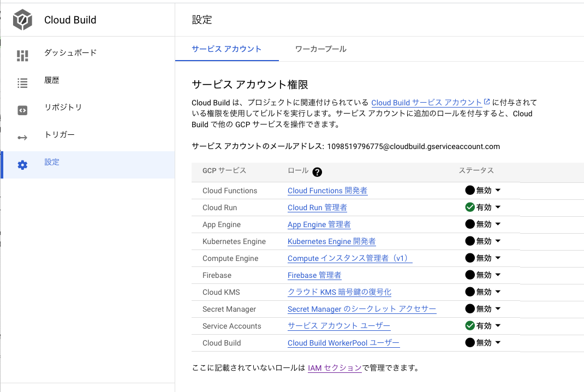Select the サービス アカウント tab
The width and height of the screenshot is (584, 392).
(227, 48)
